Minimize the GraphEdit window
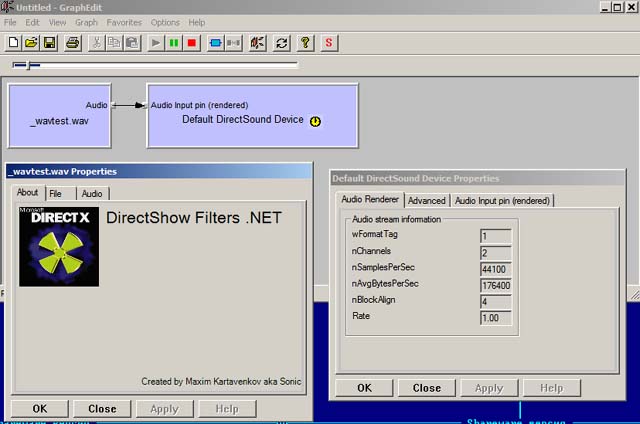Screen dimensions: 640x424 [606, 7]
